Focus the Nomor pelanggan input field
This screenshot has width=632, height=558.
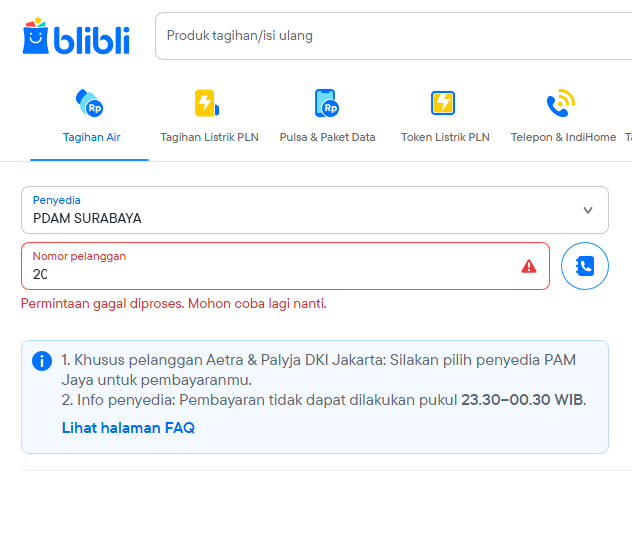click(285, 266)
